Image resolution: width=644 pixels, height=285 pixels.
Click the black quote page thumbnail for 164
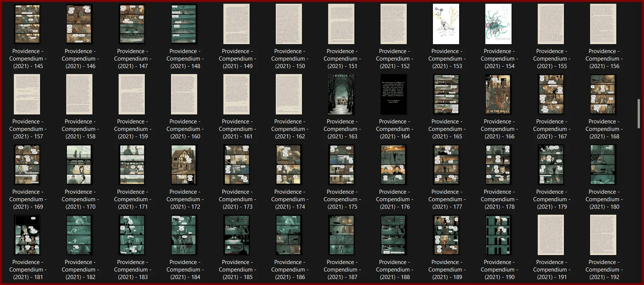(394, 94)
